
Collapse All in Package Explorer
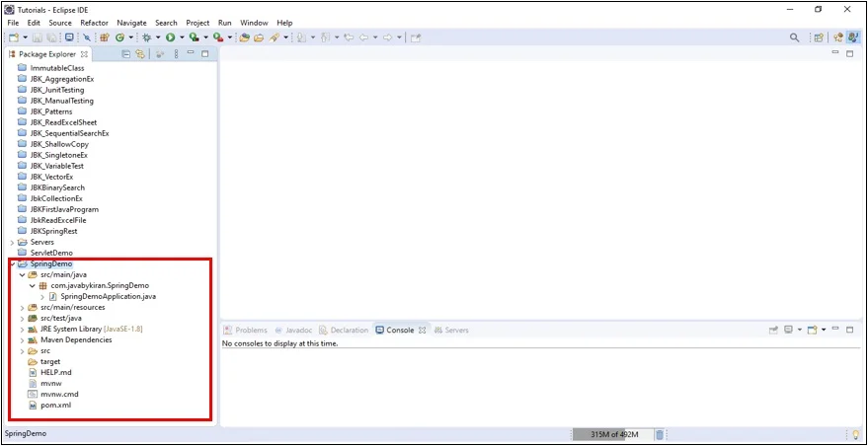[x=125, y=53]
